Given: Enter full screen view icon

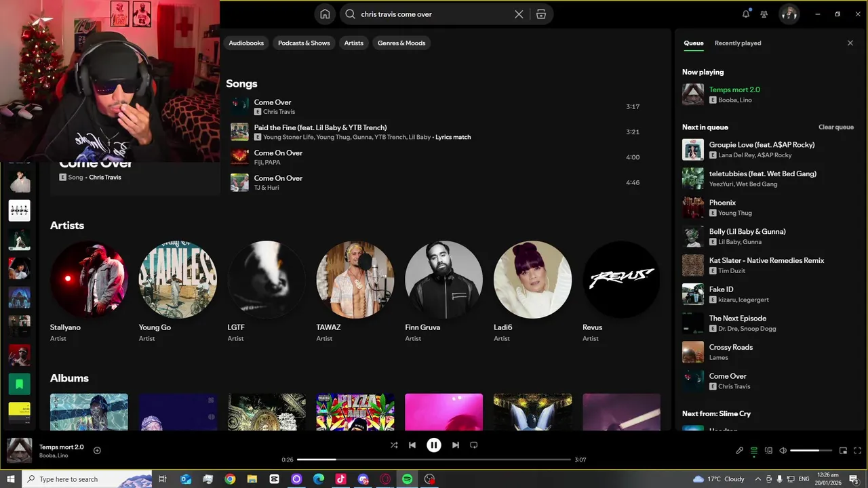Looking at the screenshot, I should pos(857,451).
